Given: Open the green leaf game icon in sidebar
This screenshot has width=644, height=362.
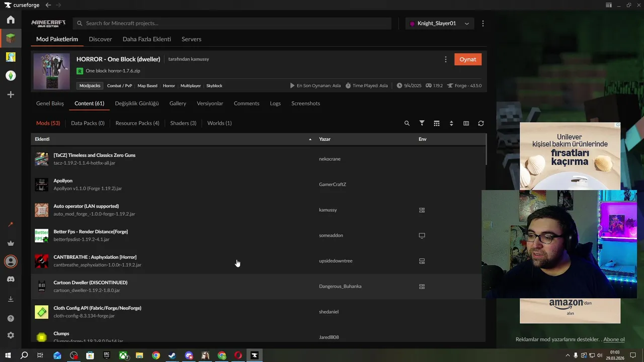Looking at the screenshot, I should click(11, 75).
